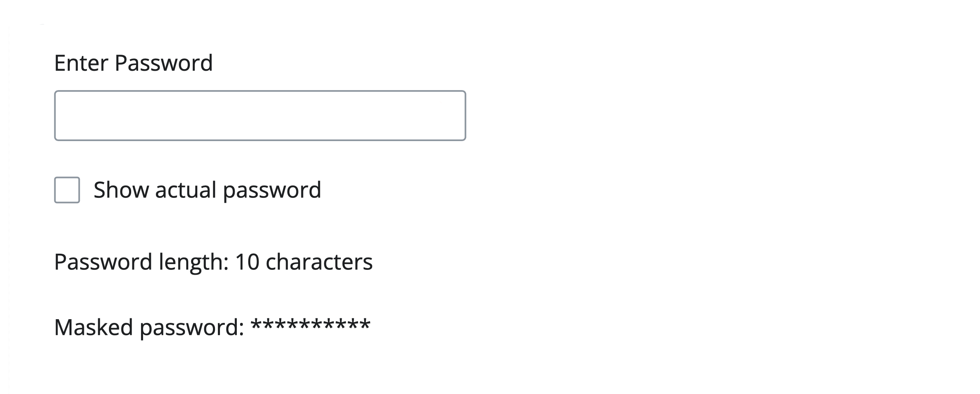Click "Password" in the password length line
Screen dimensions: 980x394
[103, 262]
